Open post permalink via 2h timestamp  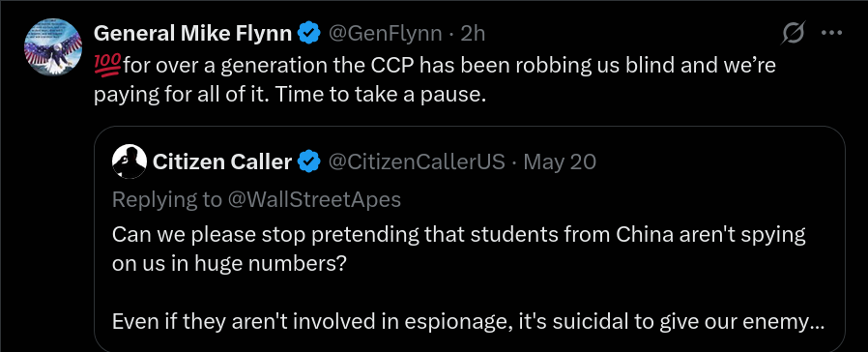pyautogui.click(x=473, y=34)
